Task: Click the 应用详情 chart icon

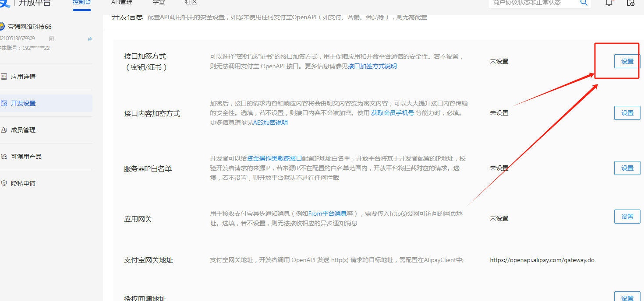Action: (4, 77)
